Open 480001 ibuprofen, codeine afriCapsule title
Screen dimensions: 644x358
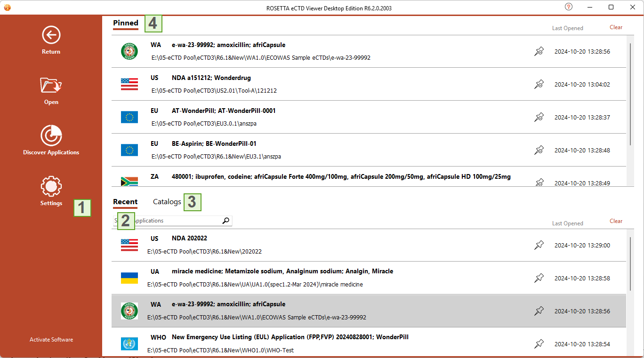(x=341, y=177)
